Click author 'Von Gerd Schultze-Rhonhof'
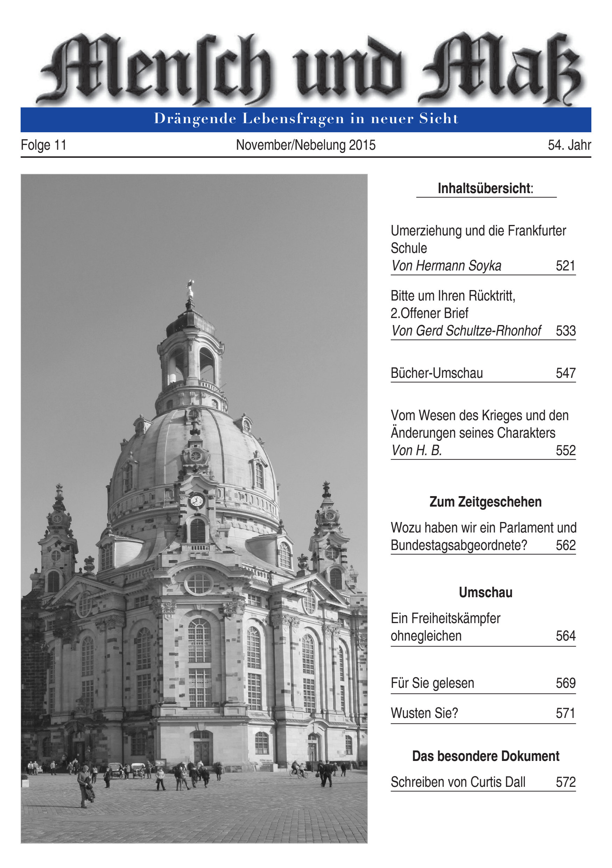The width and height of the screenshot is (612, 868). click(466, 331)
